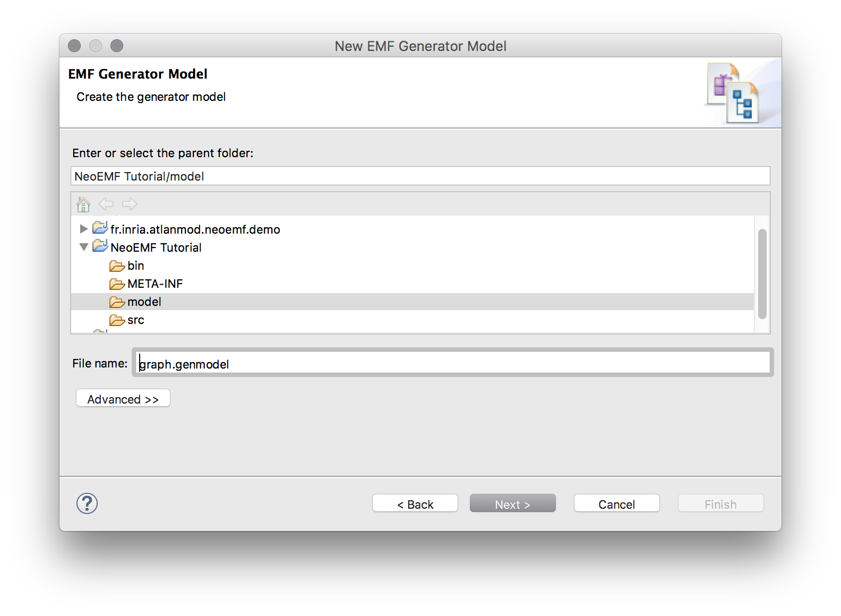
Task: Click the File name text field
Action: tap(452, 363)
